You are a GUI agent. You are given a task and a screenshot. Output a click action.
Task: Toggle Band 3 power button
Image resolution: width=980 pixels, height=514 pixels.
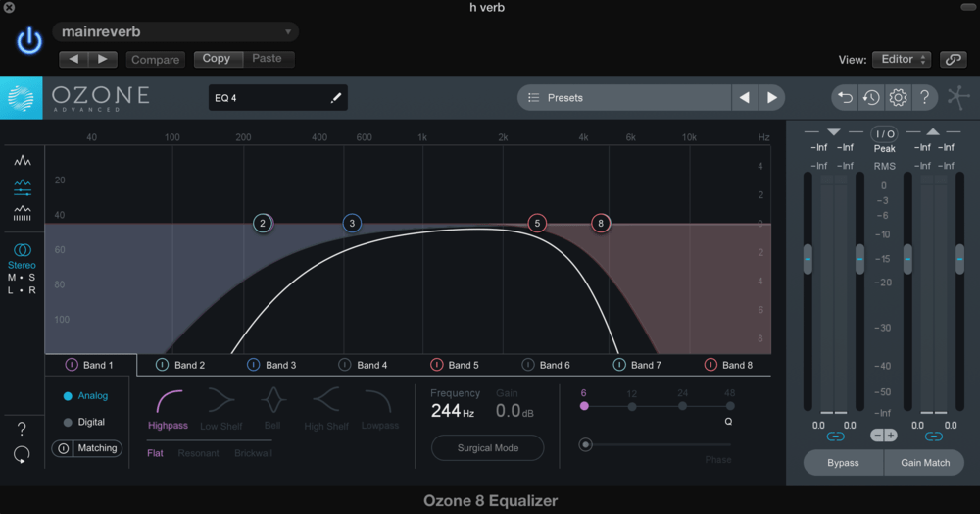pos(253,365)
